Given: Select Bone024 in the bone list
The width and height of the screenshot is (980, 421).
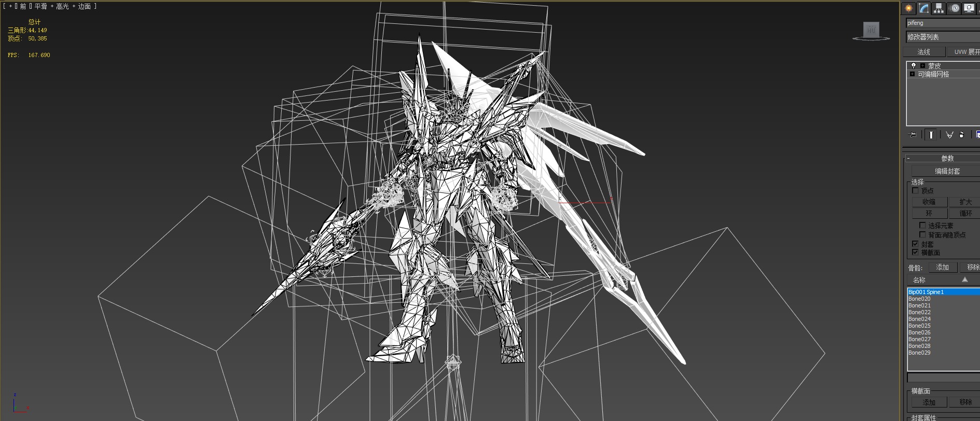Looking at the screenshot, I should [x=943, y=319].
